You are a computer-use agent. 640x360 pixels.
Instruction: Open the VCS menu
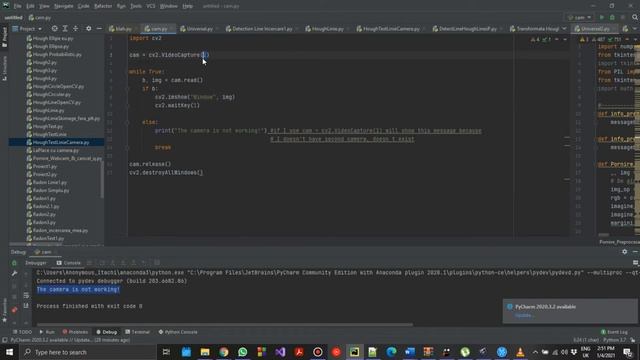pos(151,6)
